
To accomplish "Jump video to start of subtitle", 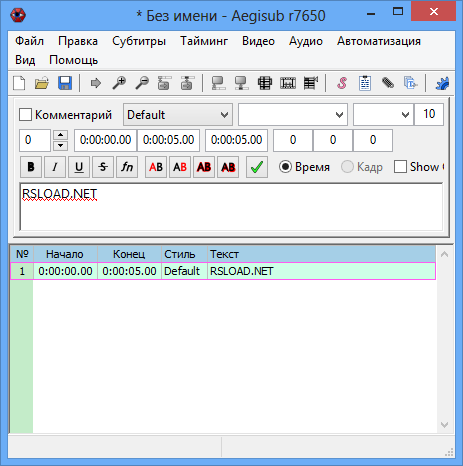I will click(164, 83).
